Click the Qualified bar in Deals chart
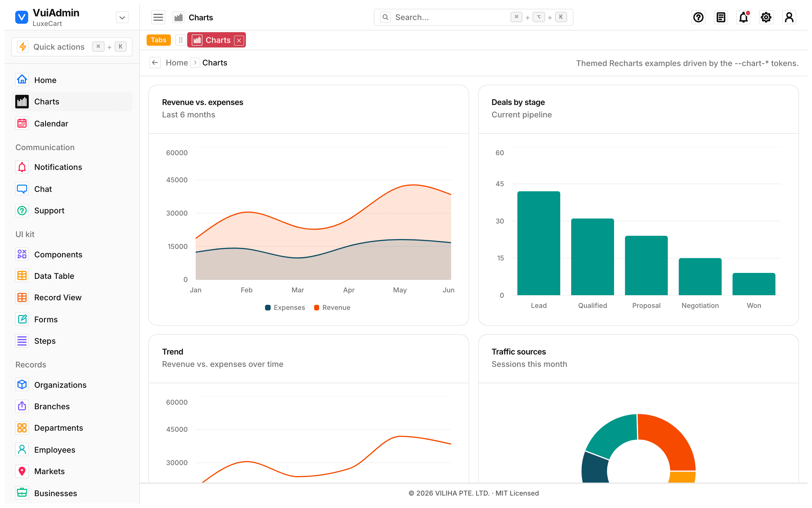 point(592,257)
